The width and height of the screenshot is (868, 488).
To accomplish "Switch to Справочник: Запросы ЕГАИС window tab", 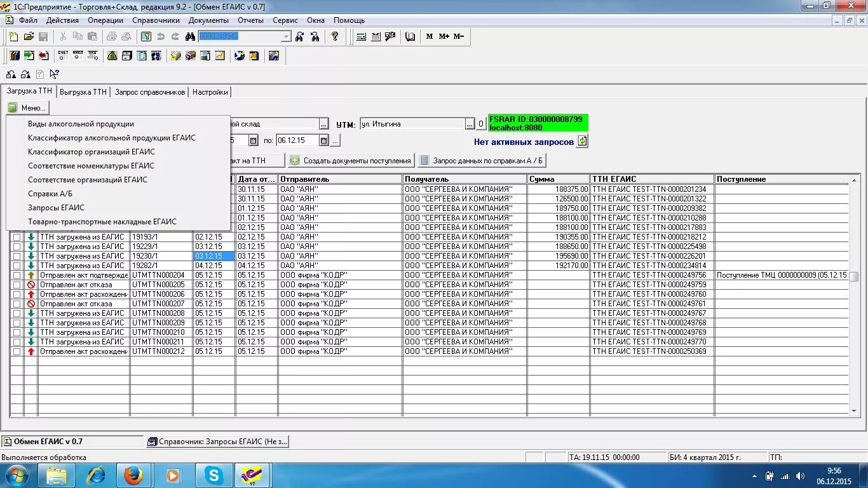I will (217, 442).
